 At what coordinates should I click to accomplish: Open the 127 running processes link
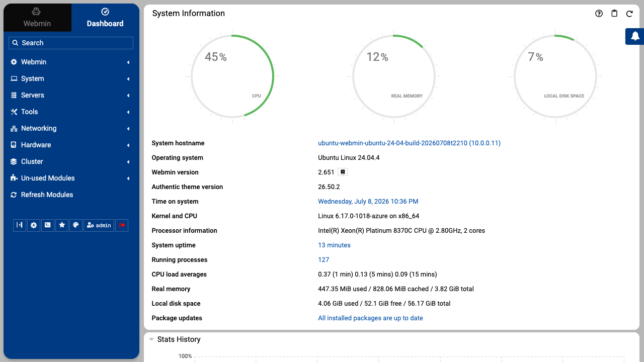[324, 260]
